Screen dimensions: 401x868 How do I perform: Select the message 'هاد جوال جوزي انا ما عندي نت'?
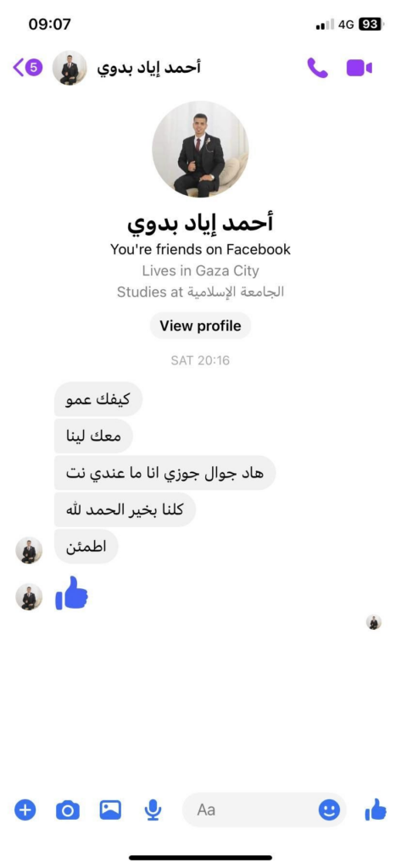(165, 473)
